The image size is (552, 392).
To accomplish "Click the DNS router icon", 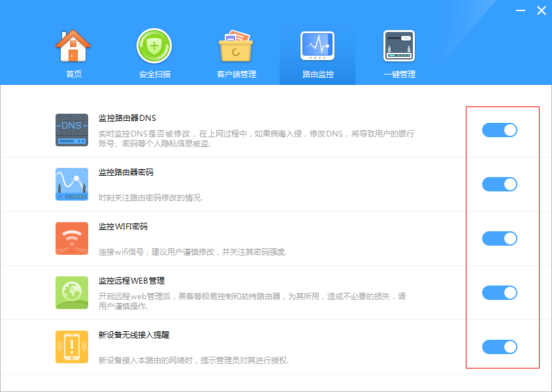I will click(72, 129).
